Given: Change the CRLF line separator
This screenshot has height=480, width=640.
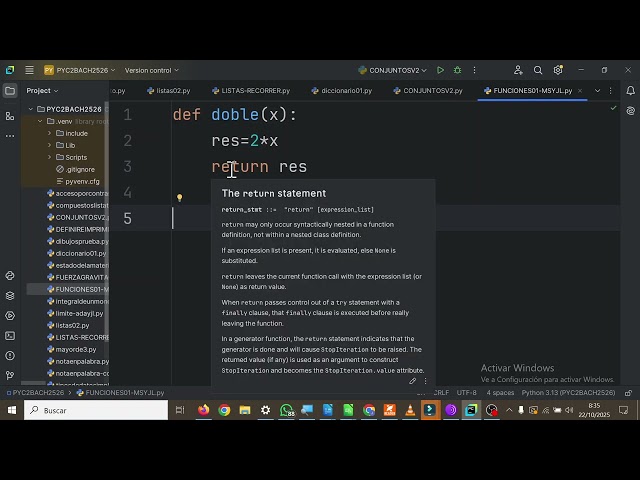Looking at the screenshot, I should [441, 393].
